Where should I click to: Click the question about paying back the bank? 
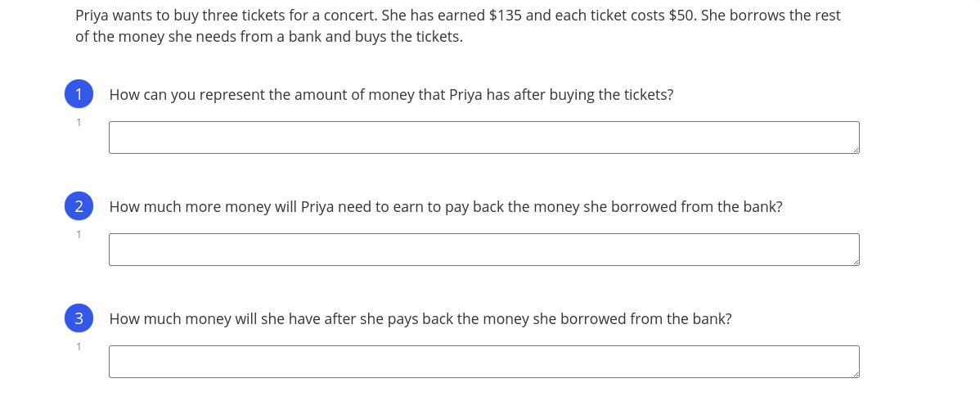pos(446,207)
